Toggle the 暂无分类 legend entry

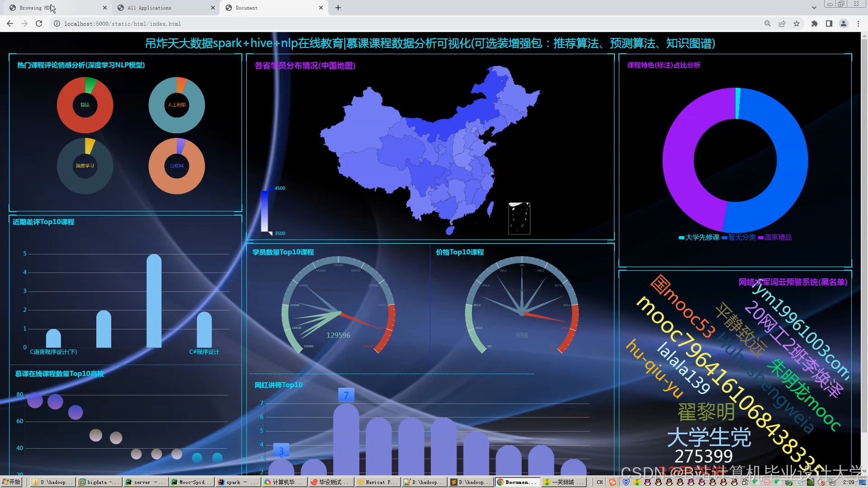point(740,237)
